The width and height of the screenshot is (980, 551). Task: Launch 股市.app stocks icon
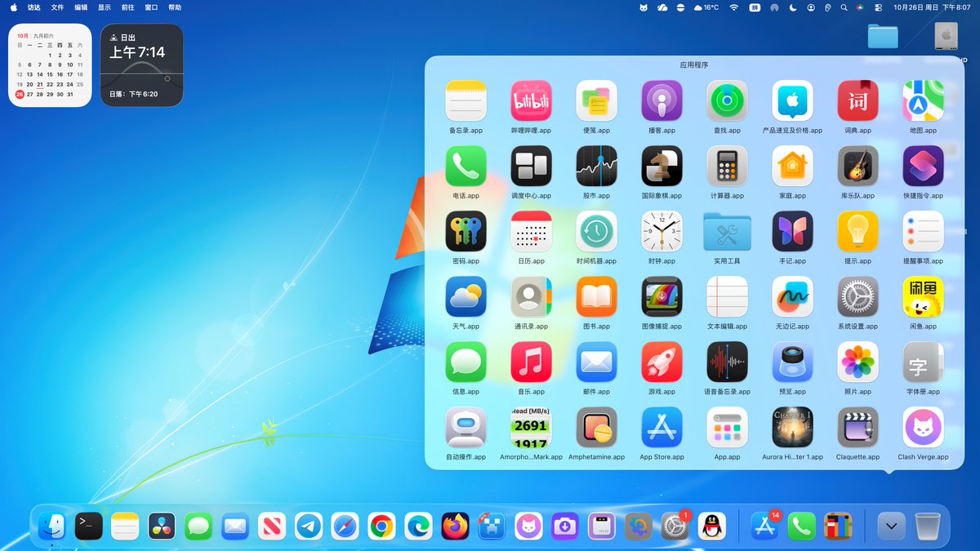[x=596, y=166]
